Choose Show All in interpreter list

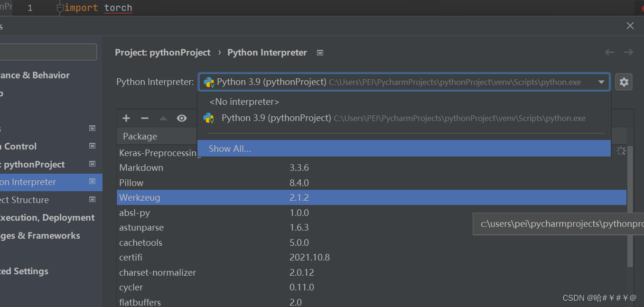(x=230, y=149)
